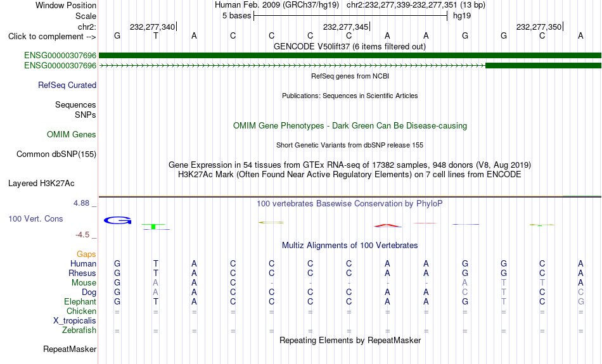Image resolution: width=602 pixels, height=364 pixels.
Task: Click the 232,277,345 position marker
Action: click(345, 27)
